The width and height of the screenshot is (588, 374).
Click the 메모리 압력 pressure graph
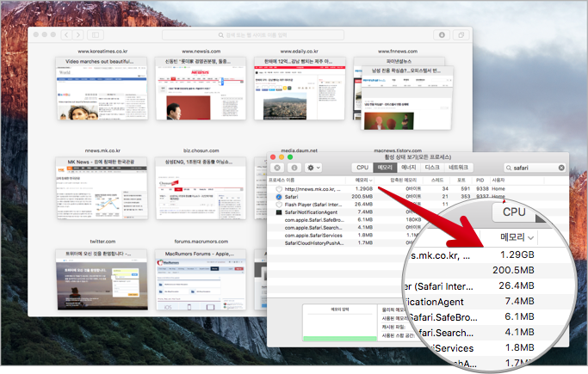click(340, 322)
